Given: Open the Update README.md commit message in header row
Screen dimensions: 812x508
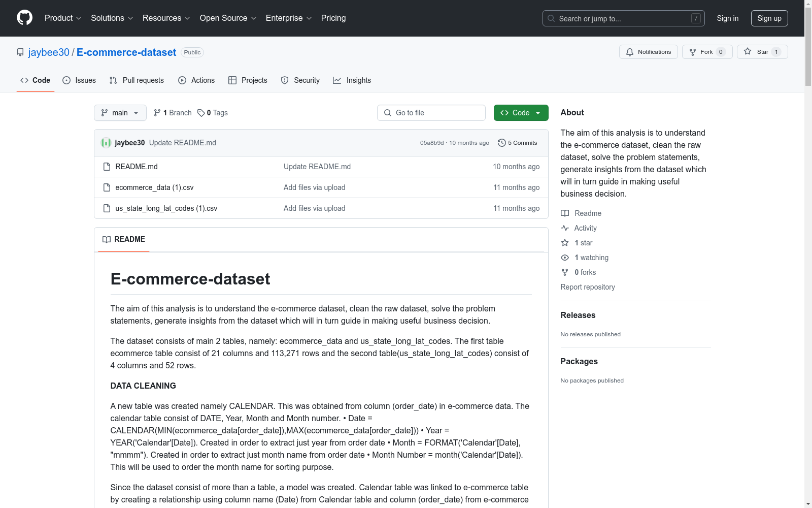Looking at the screenshot, I should pos(183,143).
